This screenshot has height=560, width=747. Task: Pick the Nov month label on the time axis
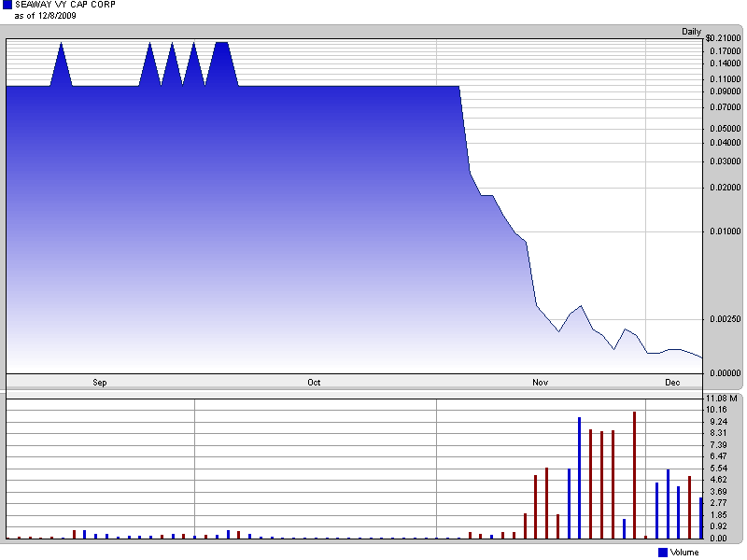540,383
